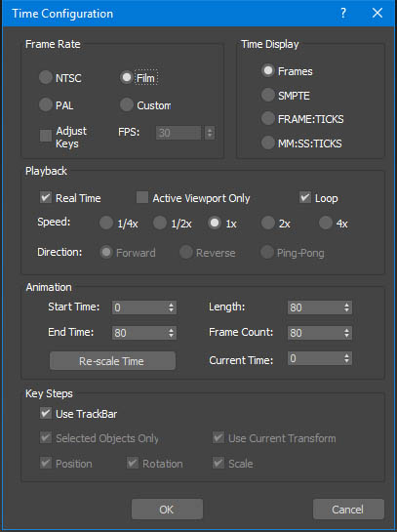Toggle the Real Time playback checkbox
Viewport: 397px width, 532px height.
pyautogui.click(x=46, y=197)
